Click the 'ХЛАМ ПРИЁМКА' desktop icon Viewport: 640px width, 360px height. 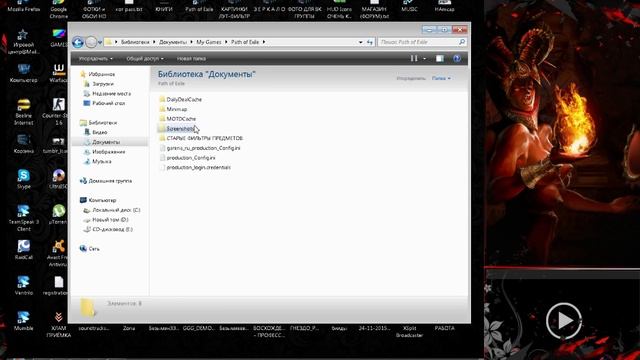tap(58, 324)
